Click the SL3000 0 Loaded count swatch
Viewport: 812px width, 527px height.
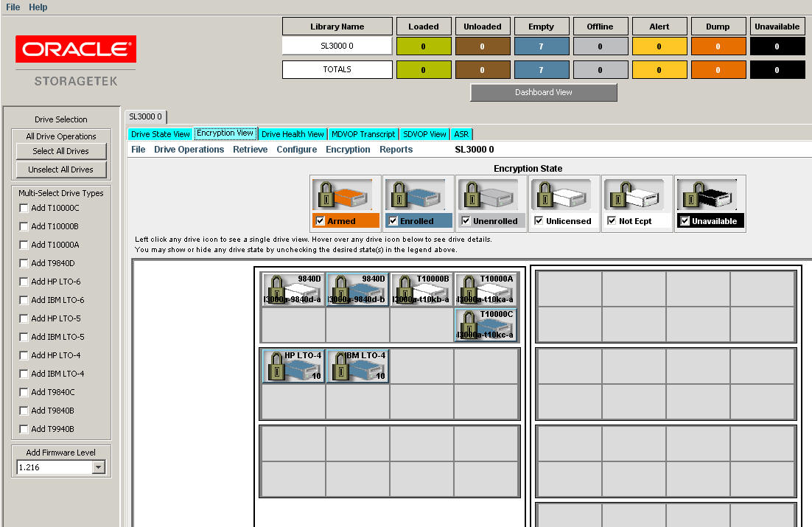424,46
